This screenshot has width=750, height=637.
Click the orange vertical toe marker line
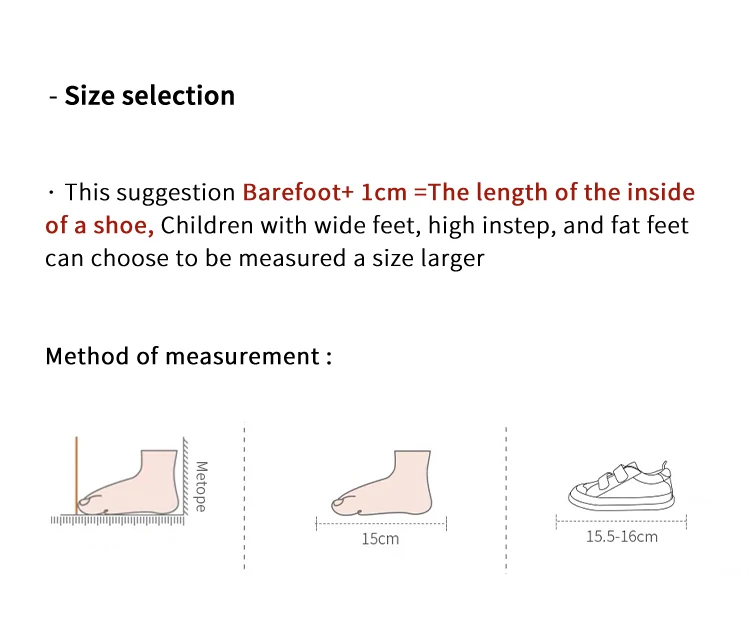[76, 476]
